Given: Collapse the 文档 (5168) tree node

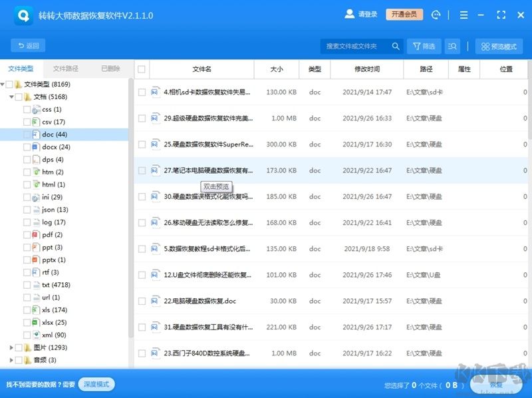Looking at the screenshot, I should pos(11,97).
